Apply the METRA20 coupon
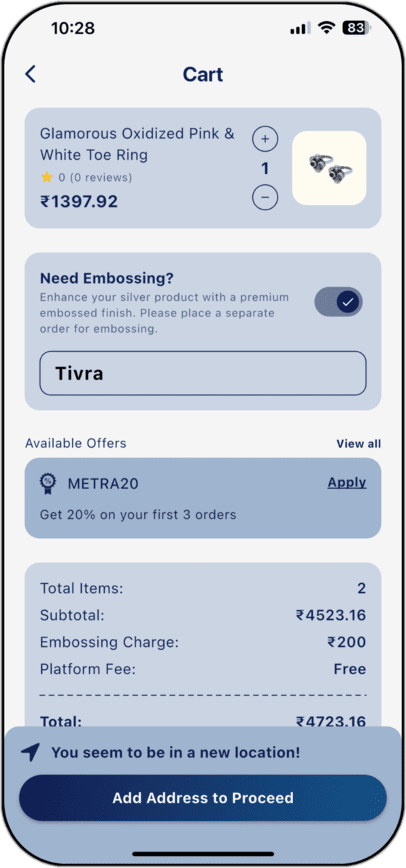The image size is (406, 868). (x=347, y=482)
